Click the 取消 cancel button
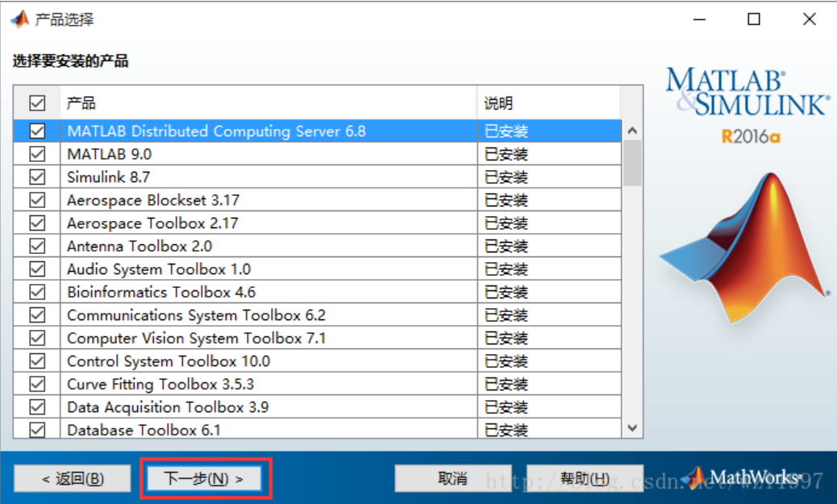Screen dimensions: 837x504 coord(452,477)
